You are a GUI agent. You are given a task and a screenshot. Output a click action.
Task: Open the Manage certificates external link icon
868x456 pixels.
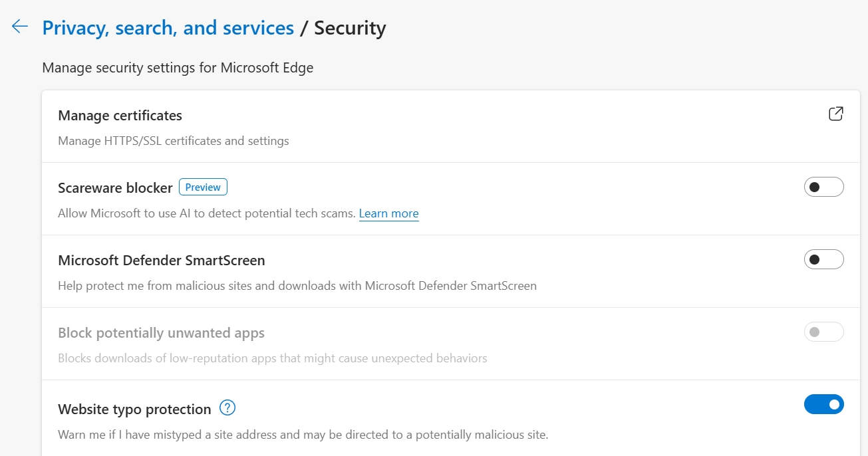[835, 114]
